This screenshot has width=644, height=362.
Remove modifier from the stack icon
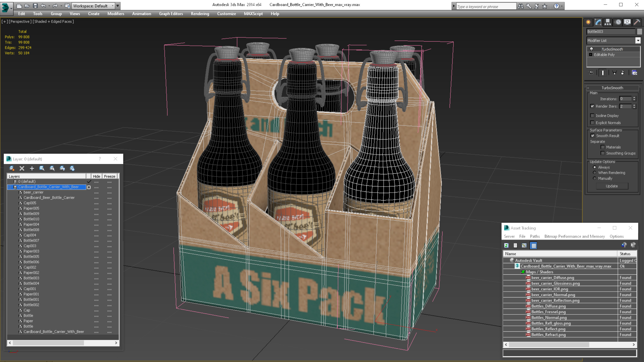(623, 73)
